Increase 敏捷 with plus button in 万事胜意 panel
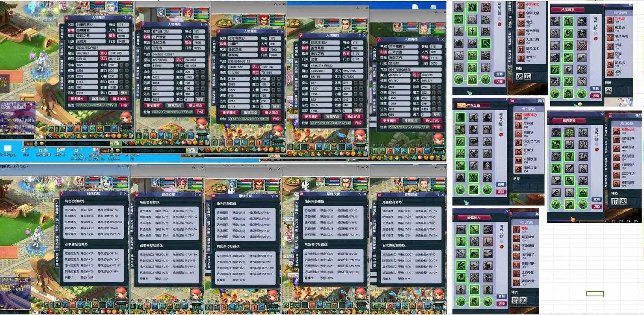The height and width of the screenshot is (315, 644). [122, 87]
